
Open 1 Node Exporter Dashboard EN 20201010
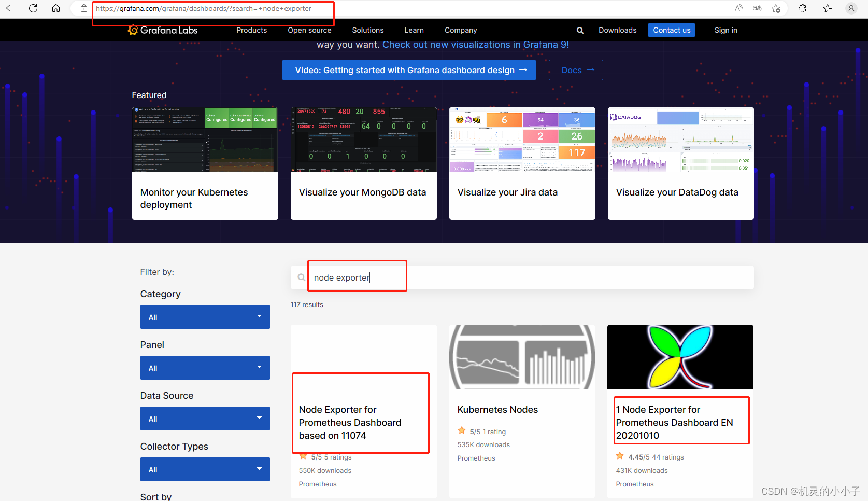674,423
